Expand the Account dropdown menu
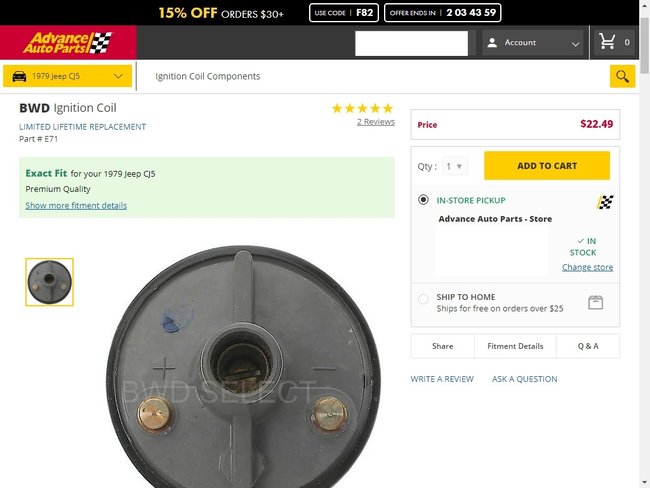Screen dimensions: 650x488 click(575, 44)
